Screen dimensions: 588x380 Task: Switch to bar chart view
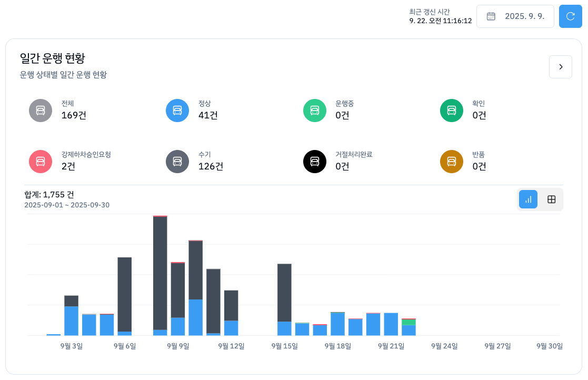coord(528,199)
